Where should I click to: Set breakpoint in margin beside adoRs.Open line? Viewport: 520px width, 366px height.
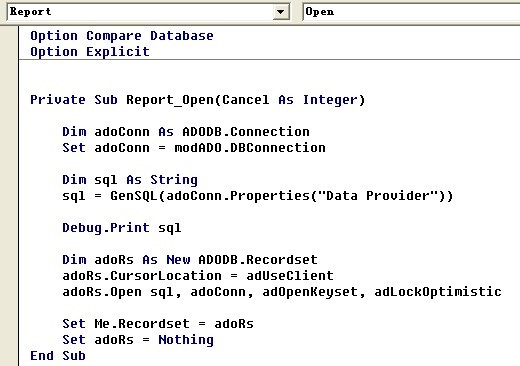click(9, 292)
